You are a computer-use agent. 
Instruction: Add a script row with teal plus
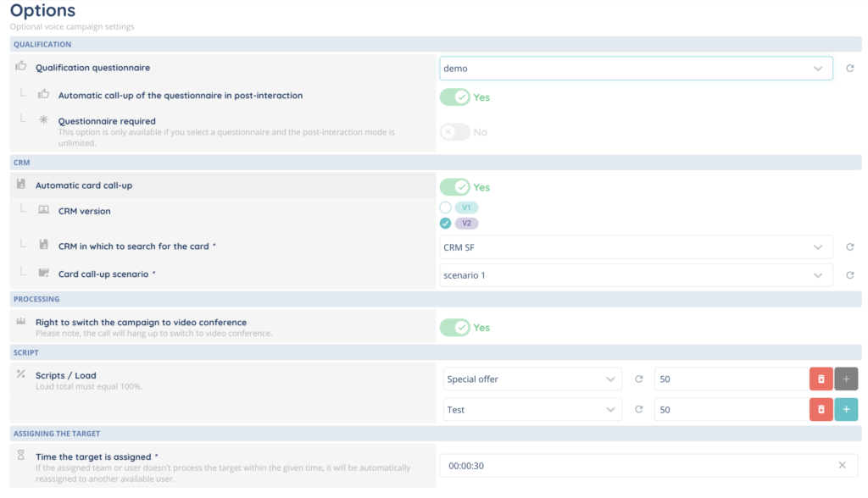point(846,410)
